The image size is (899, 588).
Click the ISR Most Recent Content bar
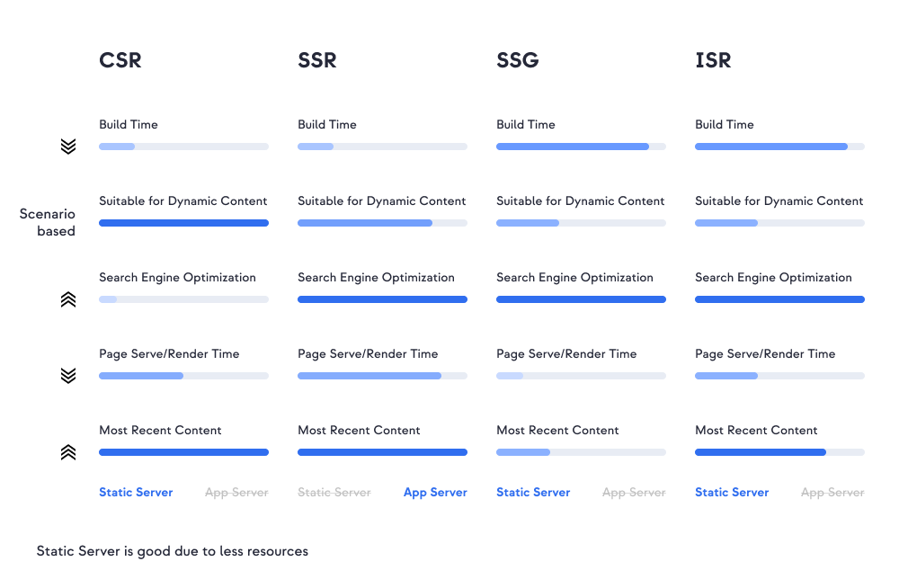click(x=779, y=452)
